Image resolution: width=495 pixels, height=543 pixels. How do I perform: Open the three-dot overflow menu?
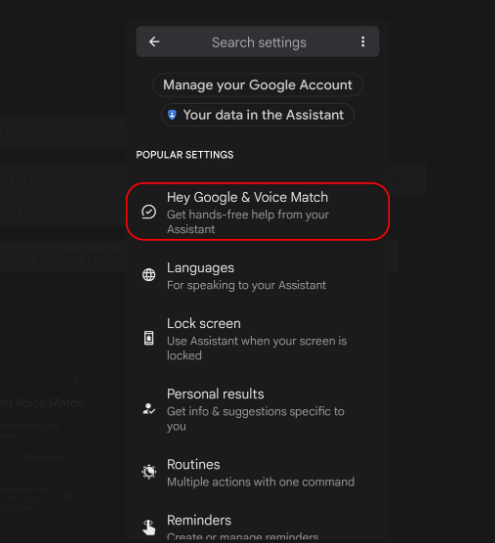click(363, 42)
